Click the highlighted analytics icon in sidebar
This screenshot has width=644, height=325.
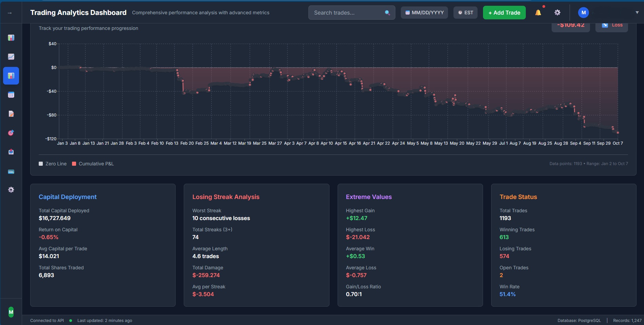click(x=11, y=76)
